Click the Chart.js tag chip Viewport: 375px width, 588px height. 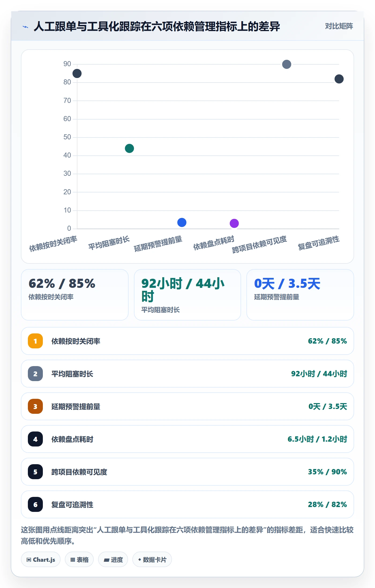(41, 560)
